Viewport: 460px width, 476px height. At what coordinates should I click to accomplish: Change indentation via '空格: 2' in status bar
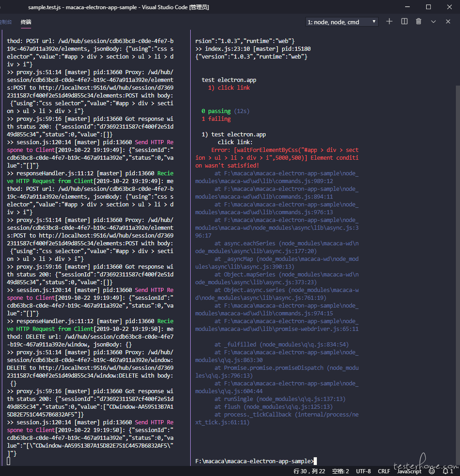[341, 471]
